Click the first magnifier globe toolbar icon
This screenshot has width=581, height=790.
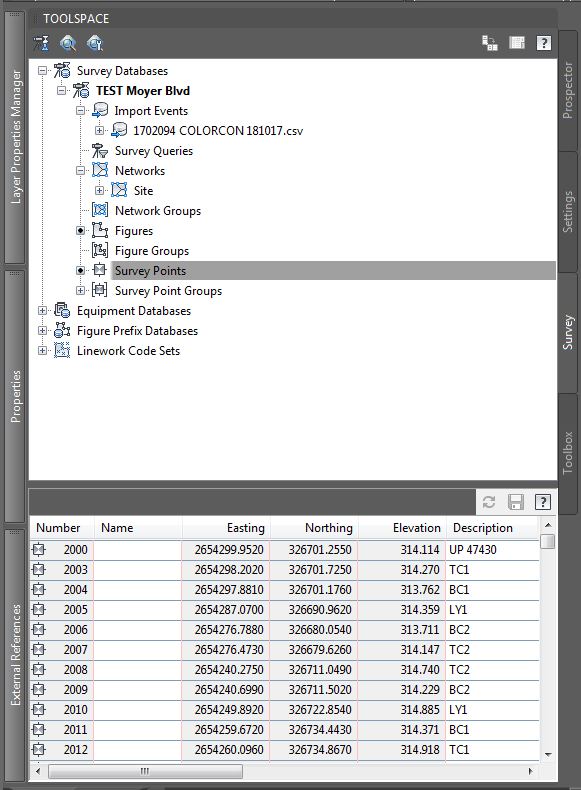(x=68, y=43)
